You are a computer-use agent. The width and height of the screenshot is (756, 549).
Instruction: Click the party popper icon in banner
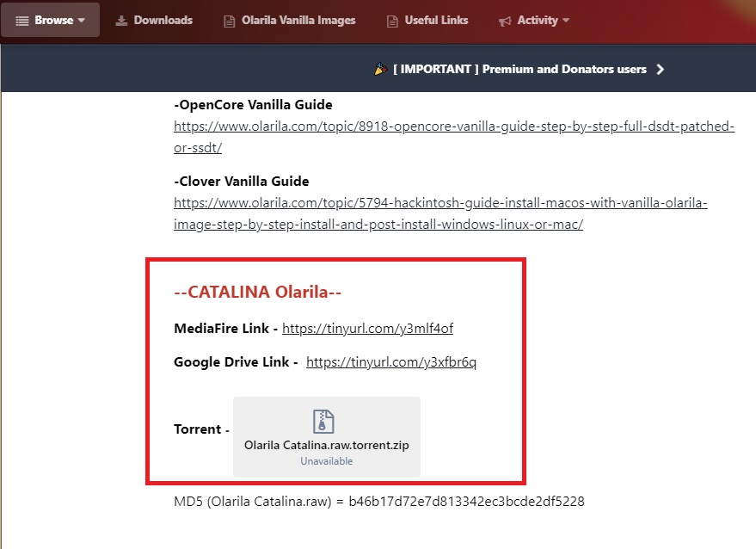pos(380,69)
